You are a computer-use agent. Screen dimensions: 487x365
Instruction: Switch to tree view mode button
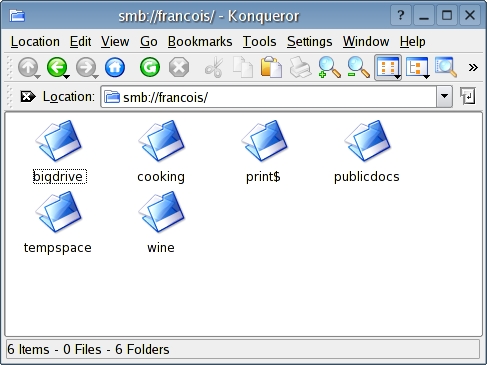click(x=417, y=68)
